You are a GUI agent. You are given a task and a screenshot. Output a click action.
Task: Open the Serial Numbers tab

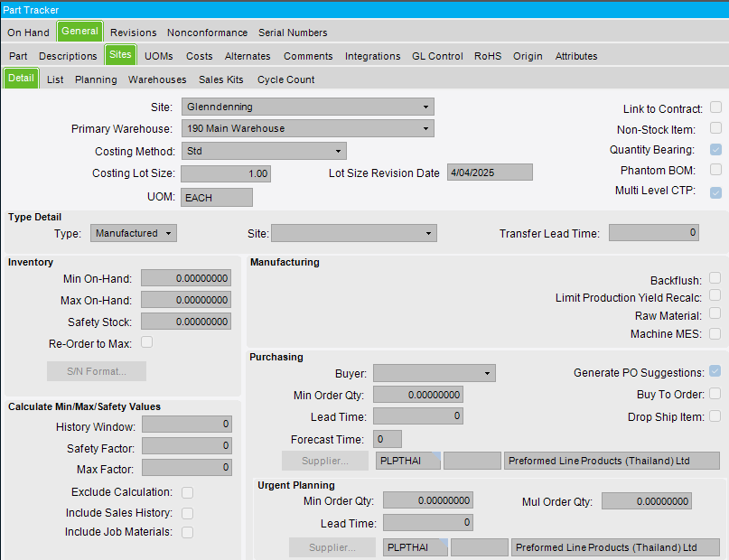click(x=293, y=33)
